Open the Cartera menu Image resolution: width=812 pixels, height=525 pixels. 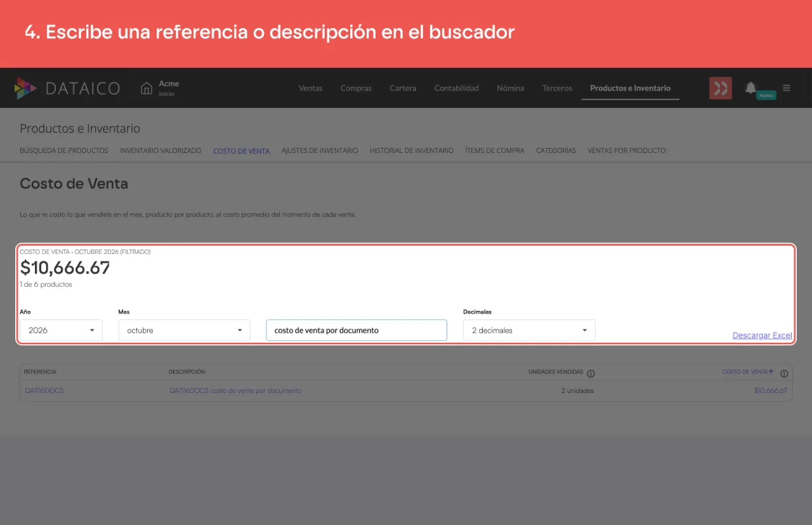click(x=403, y=88)
